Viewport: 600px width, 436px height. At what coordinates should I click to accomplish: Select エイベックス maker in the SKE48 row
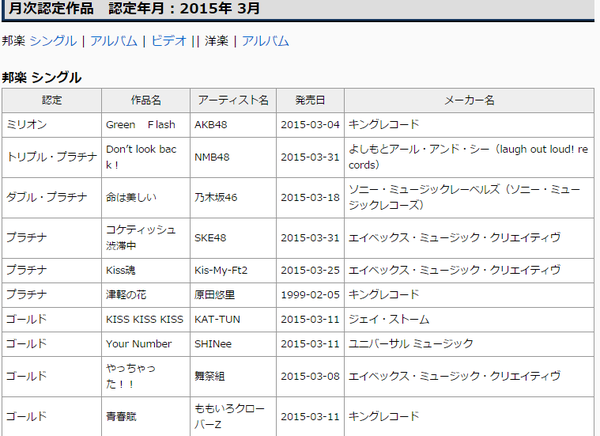point(469,238)
